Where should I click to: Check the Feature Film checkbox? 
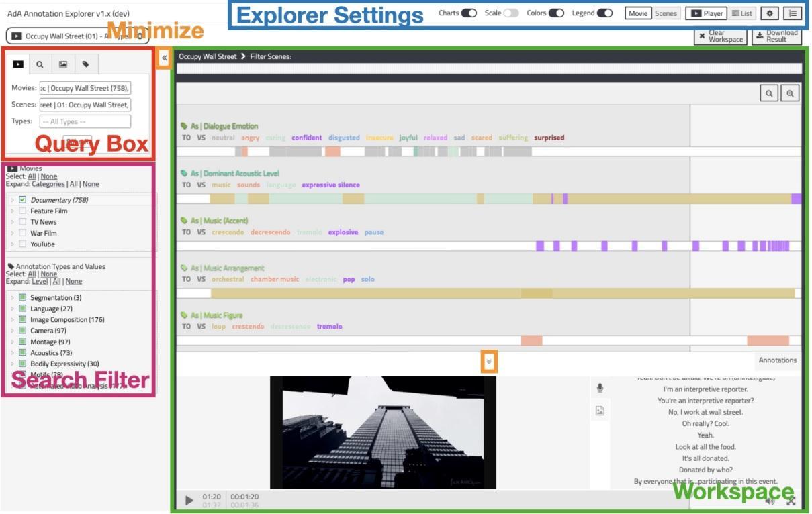point(23,211)
